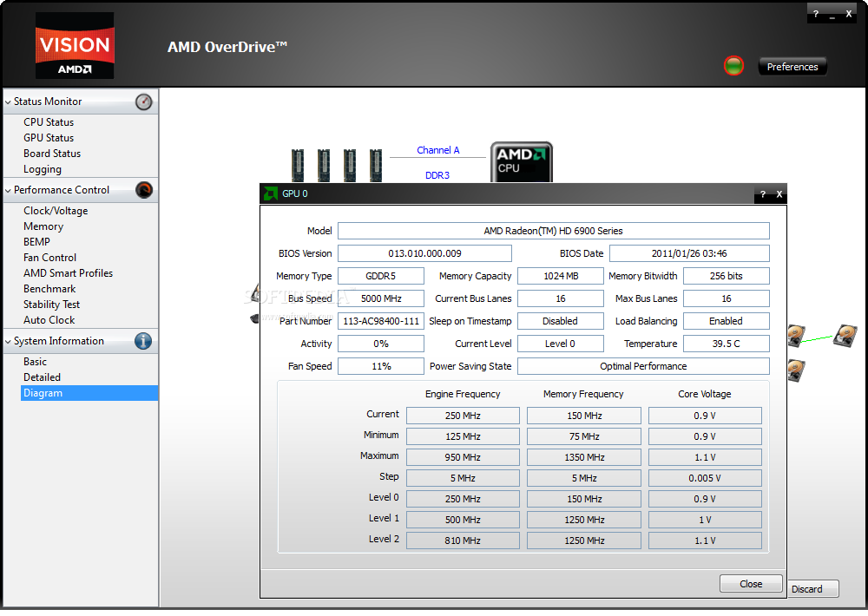
Task: Click Channel A link in diagram
Action: tap(437, 150)
